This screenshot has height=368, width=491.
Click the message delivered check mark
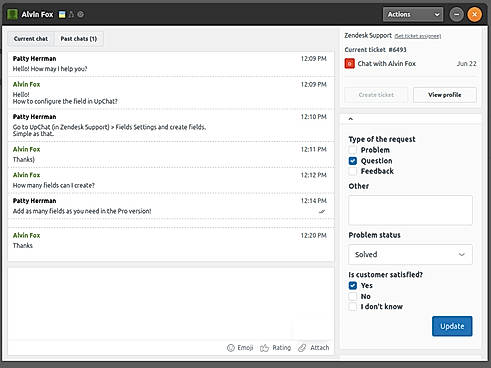322,211
